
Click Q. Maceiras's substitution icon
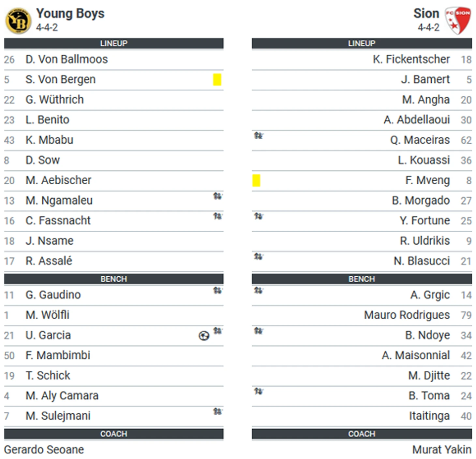259,135
